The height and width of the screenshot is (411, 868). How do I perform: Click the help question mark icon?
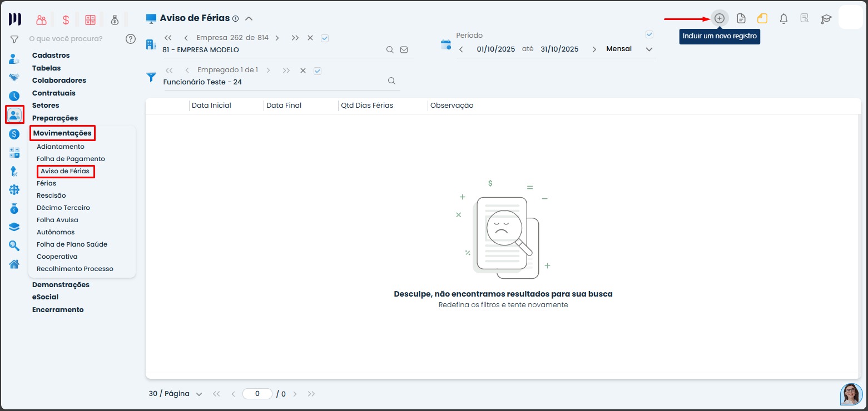pos(131,39)
